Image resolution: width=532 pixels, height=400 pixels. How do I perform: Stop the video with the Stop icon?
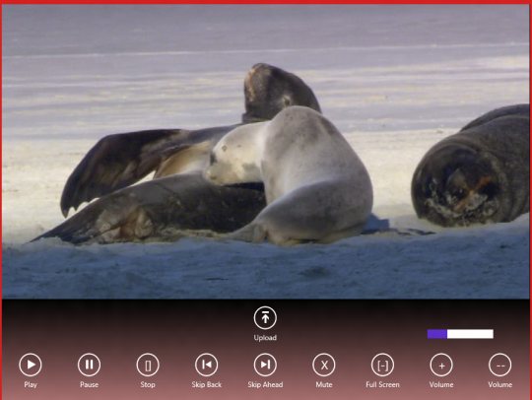click(148, 365)
